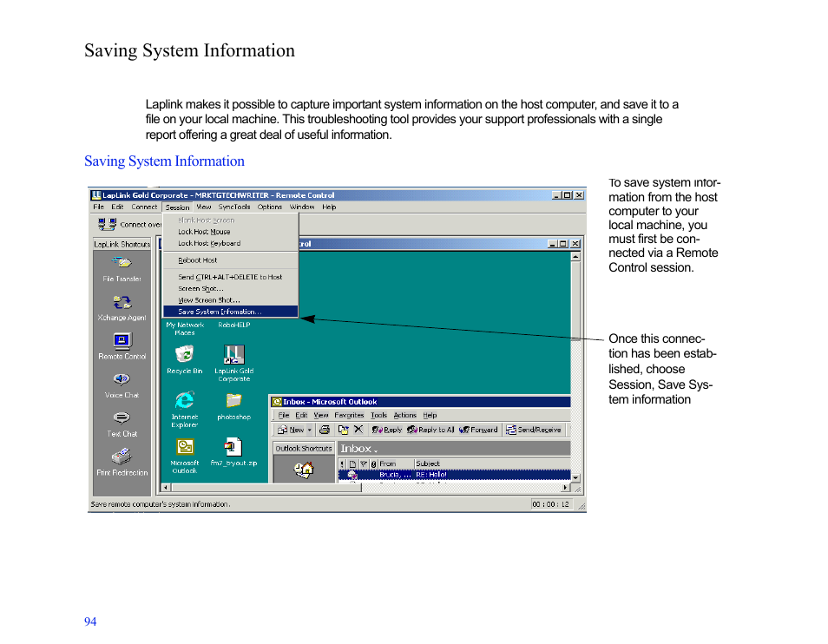The image size is (828, 644).
Task: Sort by the importance exclamation column
Action: coord(342,463)
